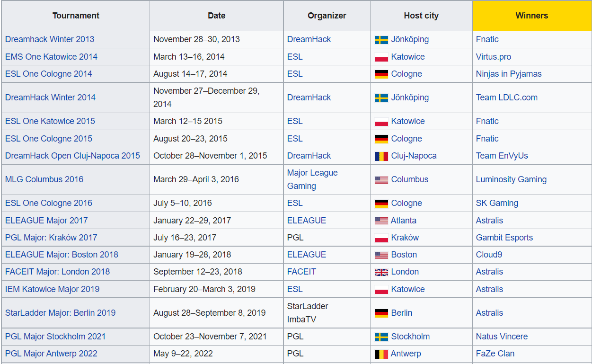Click the UK flag next to London
Image resolution: width=592 pixels, height=364 pixels.
[x=381, y=272]
